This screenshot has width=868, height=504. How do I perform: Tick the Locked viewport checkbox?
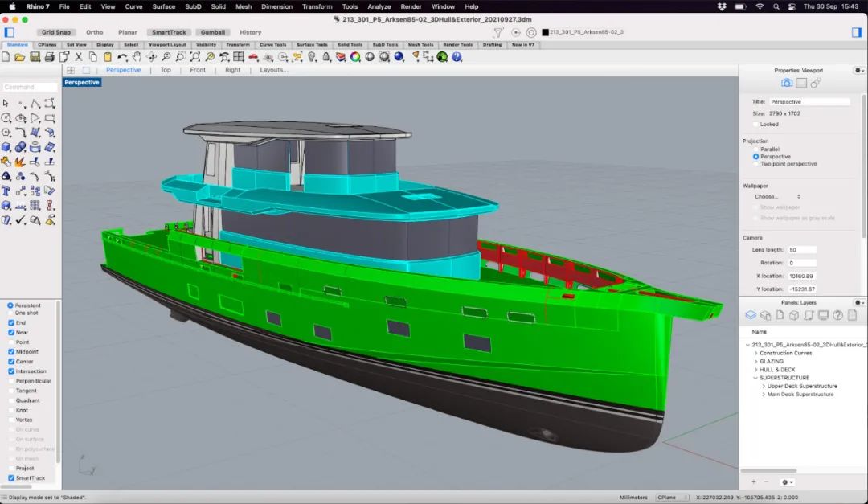pyautogui.click(x=756, y=125)
